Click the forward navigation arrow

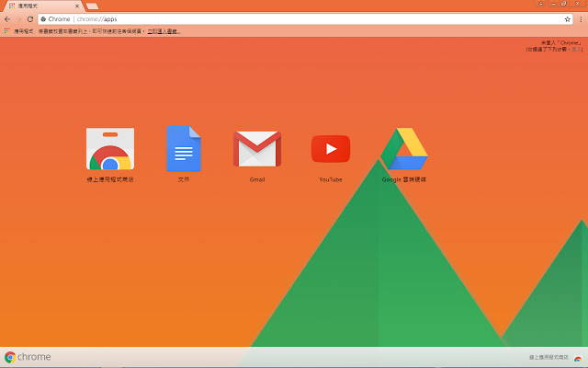click(18, 19)
